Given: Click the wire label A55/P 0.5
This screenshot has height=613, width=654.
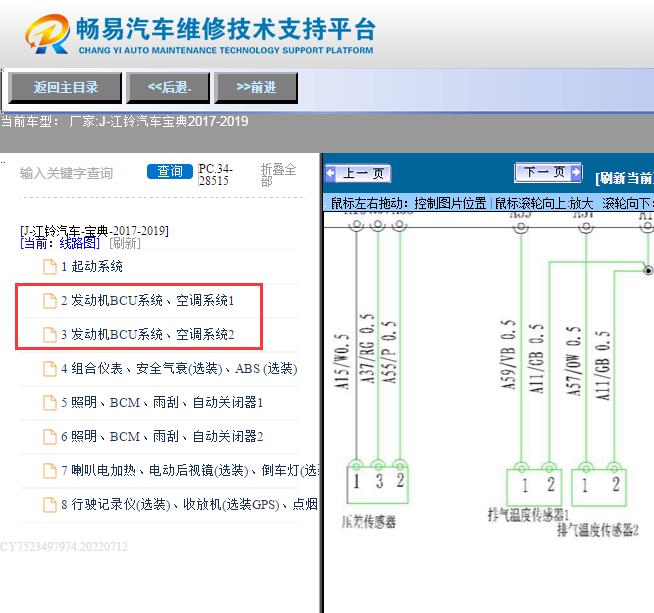Looking at the screenshot, I should pyautogui.click(x=389, y=352).
